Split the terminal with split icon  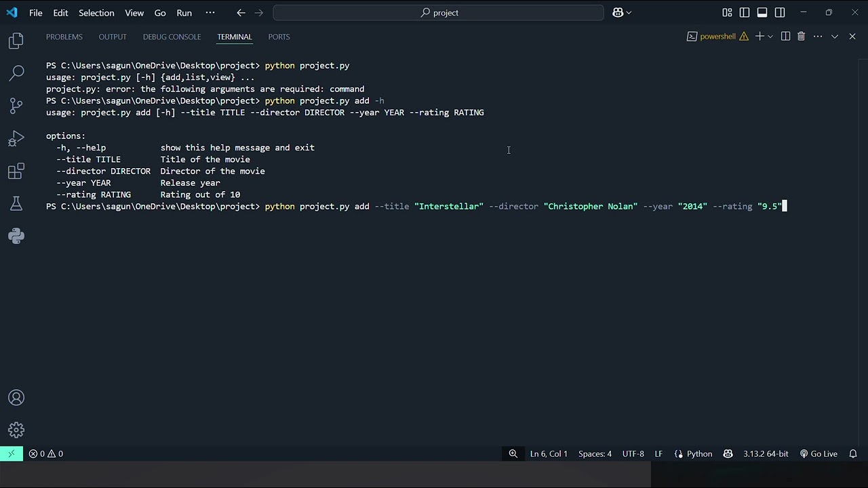click(x=785, y=37)
